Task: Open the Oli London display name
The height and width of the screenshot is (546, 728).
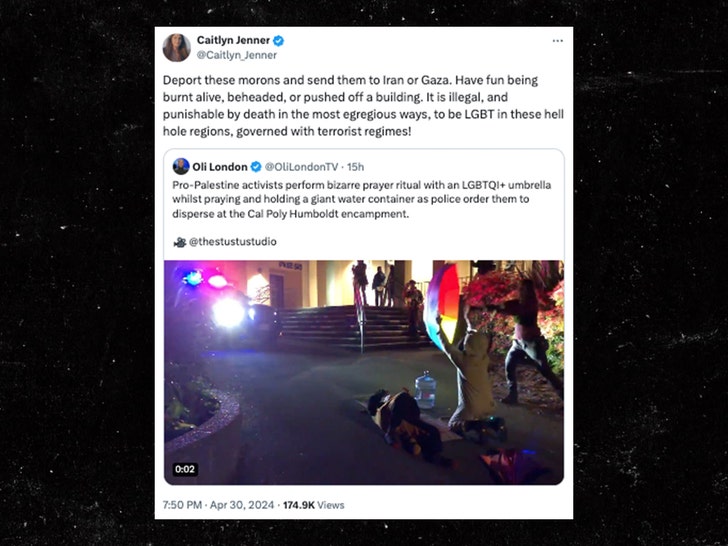Action: pyautogui.click(x=220, y=167)
